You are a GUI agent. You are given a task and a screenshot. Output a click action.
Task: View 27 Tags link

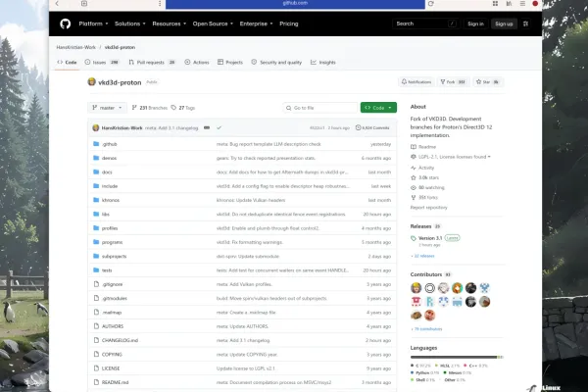pos(183,108)
